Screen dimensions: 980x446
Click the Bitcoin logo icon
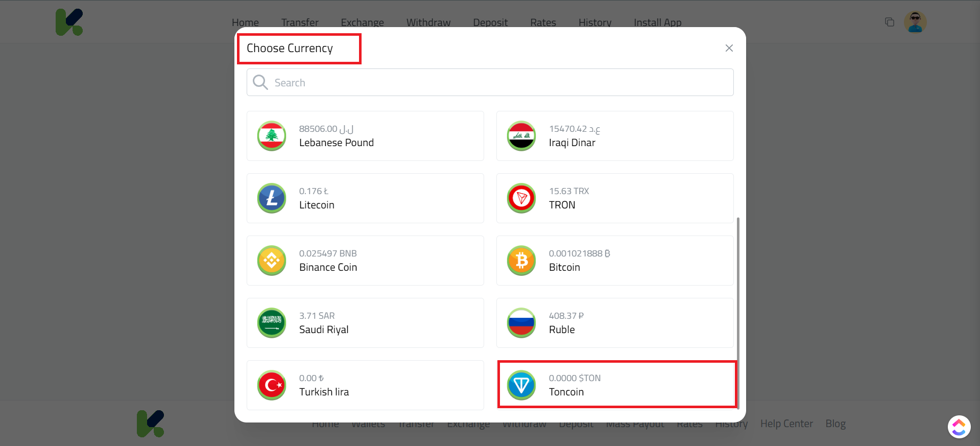pos(521,261)
